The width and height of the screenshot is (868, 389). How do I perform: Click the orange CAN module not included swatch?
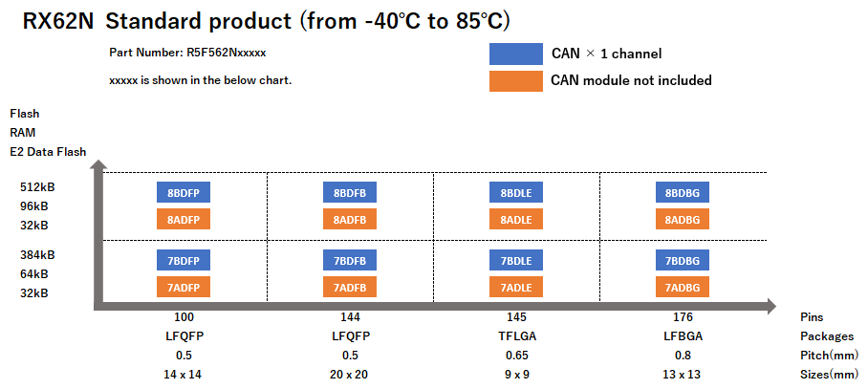click(x=515, y=80)
